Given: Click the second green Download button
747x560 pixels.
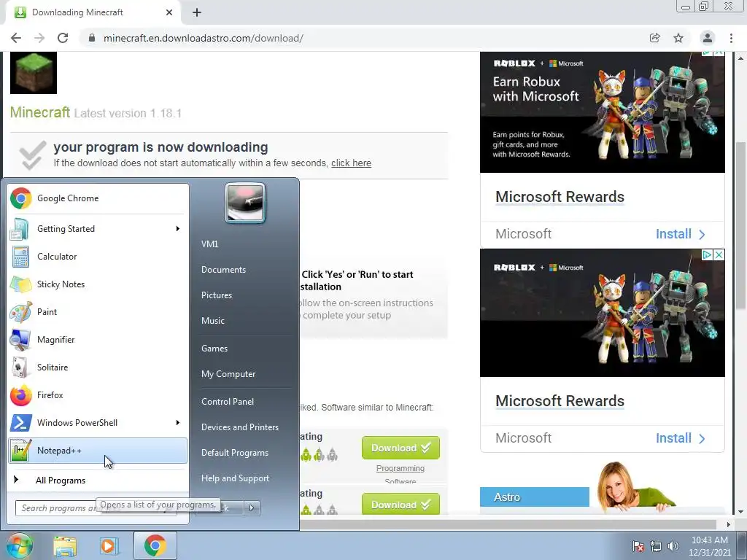Looking at the screenshot, I should coord(400,505).
